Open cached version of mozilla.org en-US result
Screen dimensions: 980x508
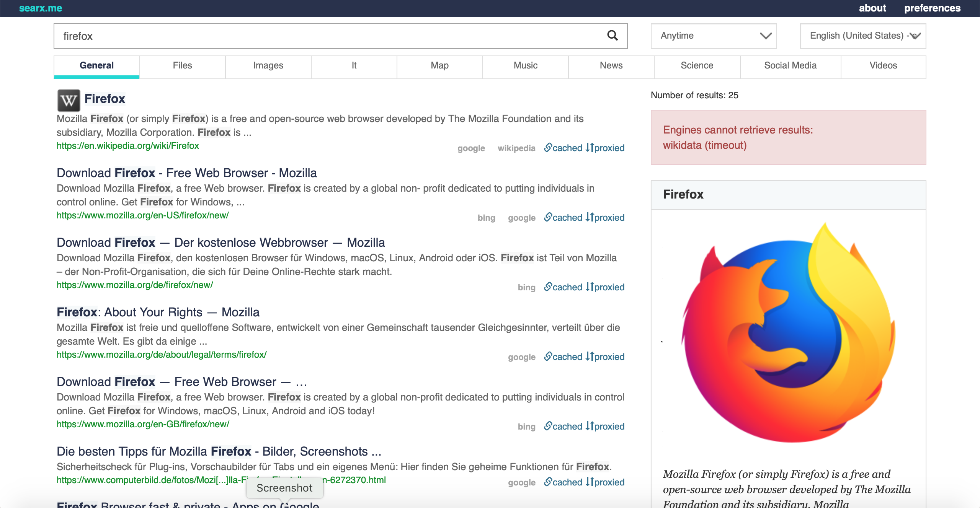(563, 218)
